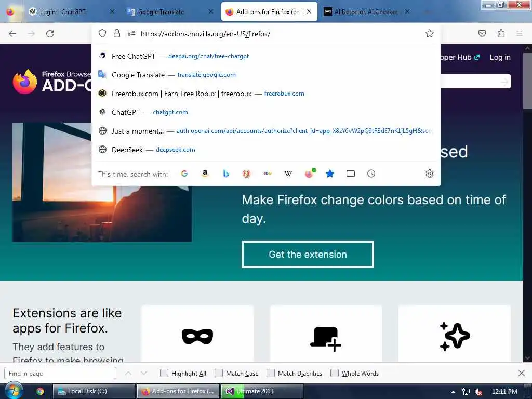Select Just a moment auth.openai.com suggestion
Viewport: 532px width, 399px height.
(266, 130)
